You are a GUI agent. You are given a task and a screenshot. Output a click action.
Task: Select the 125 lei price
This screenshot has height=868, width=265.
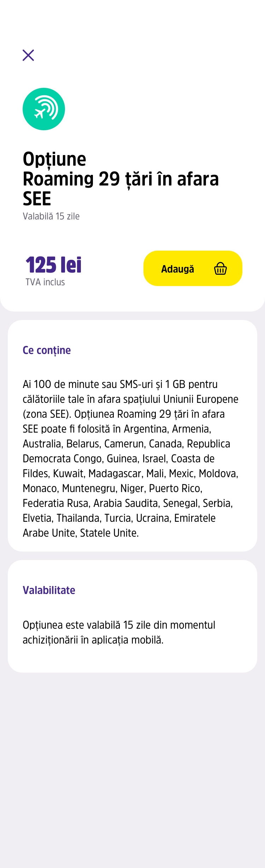(54, 265)
